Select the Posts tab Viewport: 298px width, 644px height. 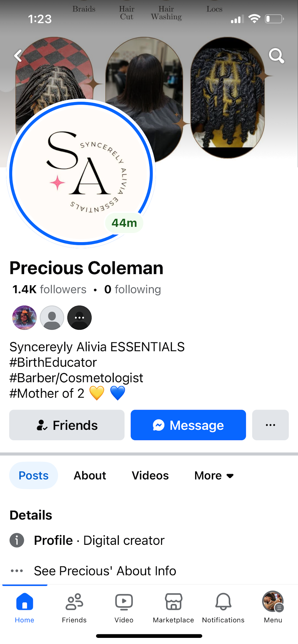(x=34, y=476)
